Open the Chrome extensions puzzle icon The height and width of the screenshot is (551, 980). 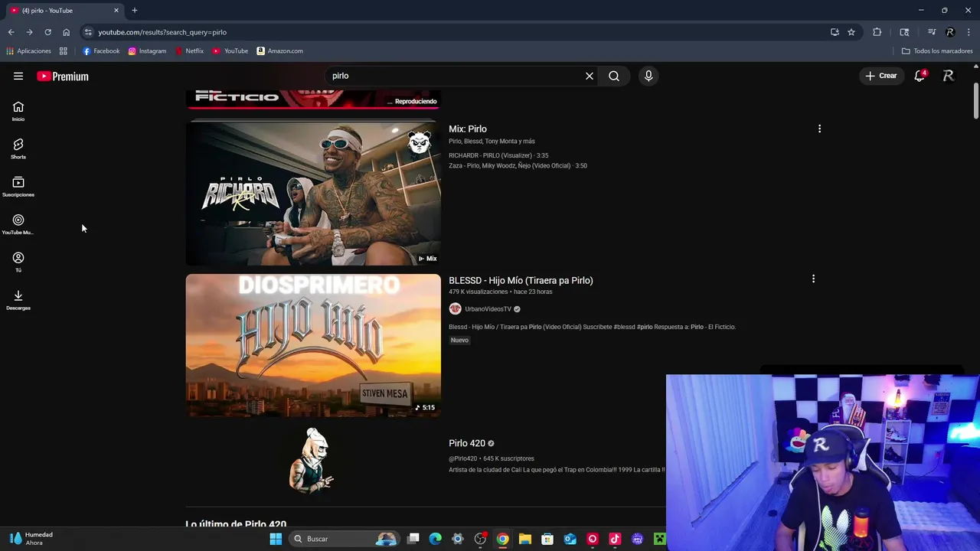tap(877, 32)
